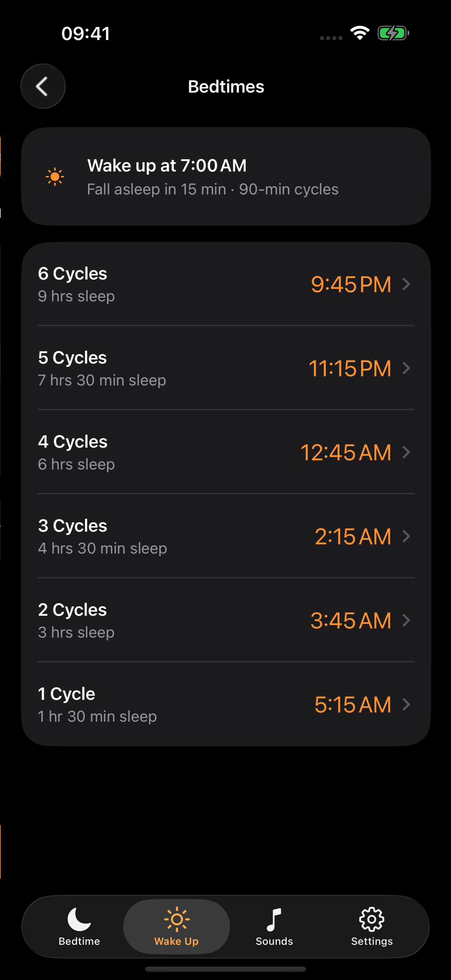This screenshot has height=980, width=451.
Task: Tap the Wi-Fi status icon
Action: 360,33
